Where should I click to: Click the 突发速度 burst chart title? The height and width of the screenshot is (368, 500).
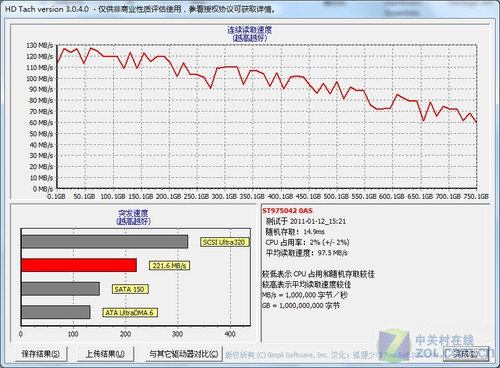tap(133, 213)
